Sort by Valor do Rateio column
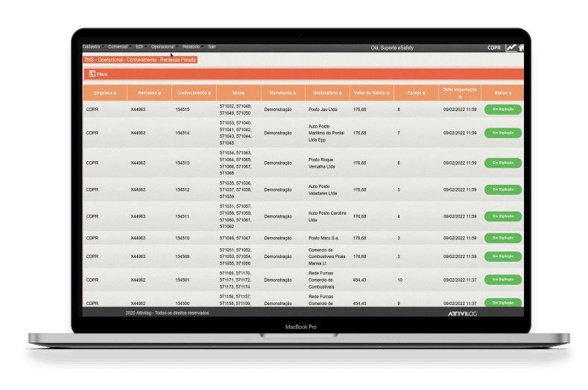This screenshot has height=390, width=588. pos(371,93)
